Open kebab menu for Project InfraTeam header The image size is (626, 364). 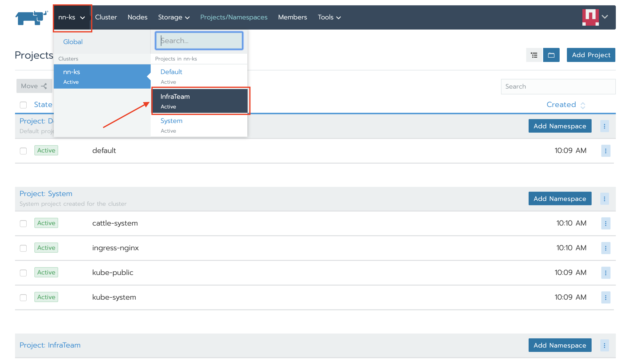604,345
